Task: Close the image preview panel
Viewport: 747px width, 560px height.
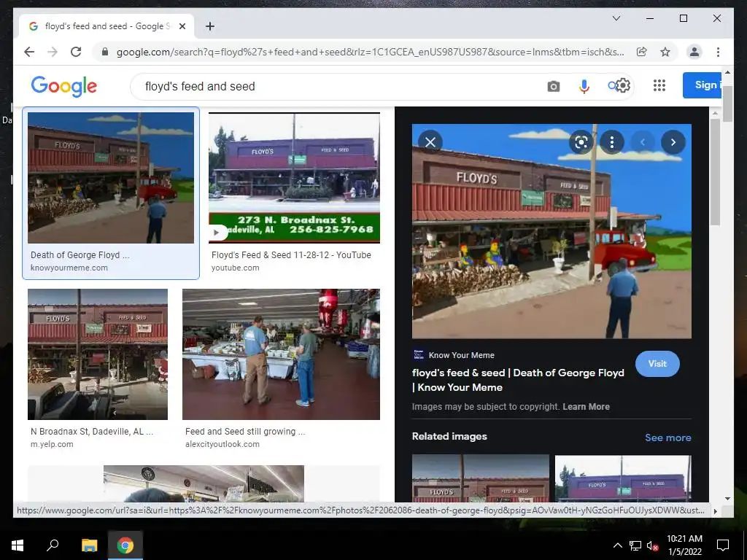Action: (430, 142)
